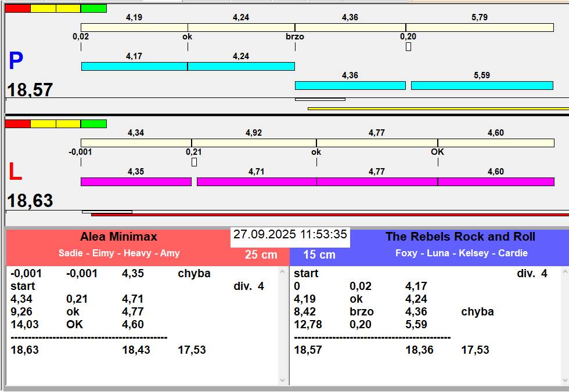Screen dimensions: 569x392
Task: Click the 0,02 start label in lane P
Action: click(81, 37)
